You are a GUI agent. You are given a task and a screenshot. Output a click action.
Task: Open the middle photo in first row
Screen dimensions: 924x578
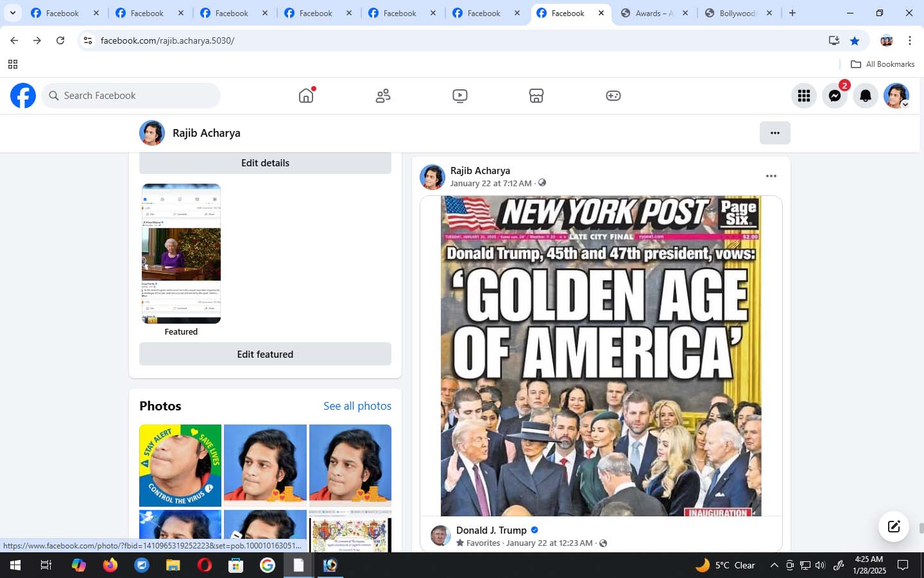click(265, 466)
